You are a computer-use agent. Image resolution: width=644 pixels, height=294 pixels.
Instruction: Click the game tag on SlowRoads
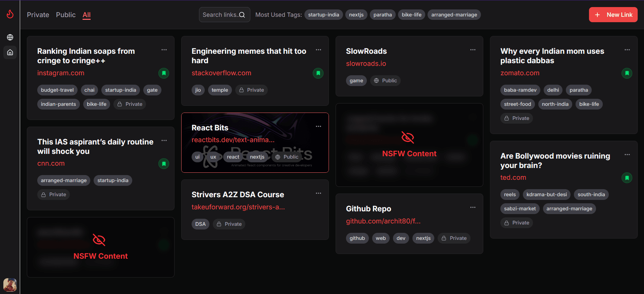[x=356, y=81]
